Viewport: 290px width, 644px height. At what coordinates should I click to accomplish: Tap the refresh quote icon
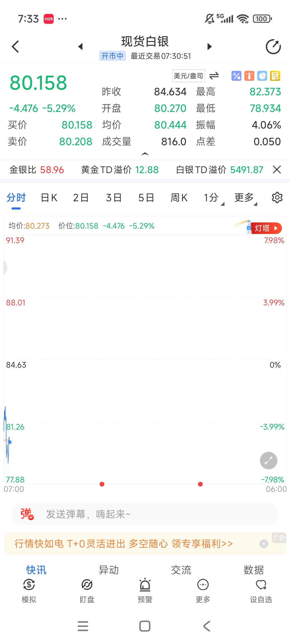(x=273, y=47)
